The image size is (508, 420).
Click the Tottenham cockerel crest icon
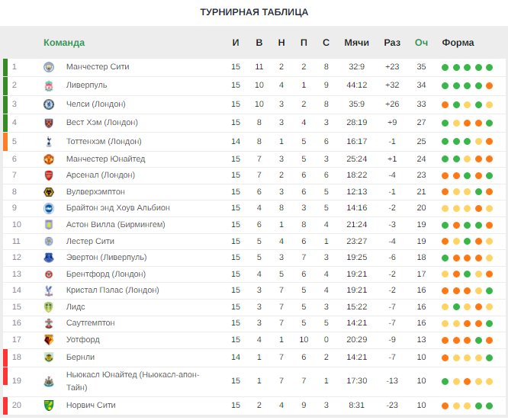[49, 142]
